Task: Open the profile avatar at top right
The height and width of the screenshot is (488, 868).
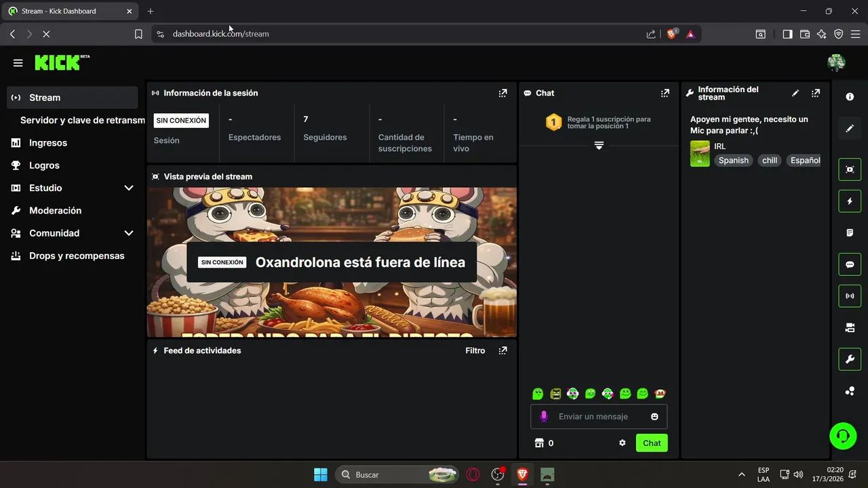Action: tap(836, 63)
